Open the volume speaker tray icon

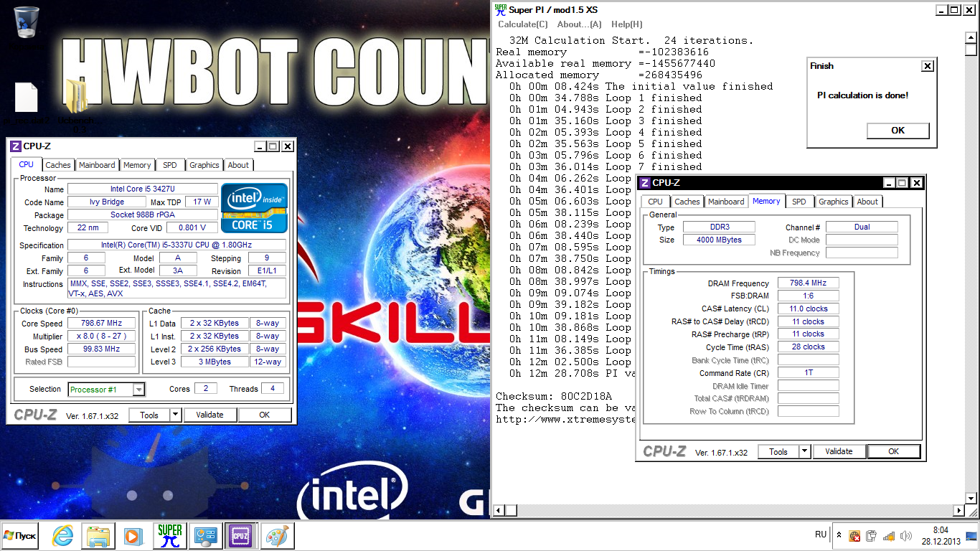tap(905, 536)
